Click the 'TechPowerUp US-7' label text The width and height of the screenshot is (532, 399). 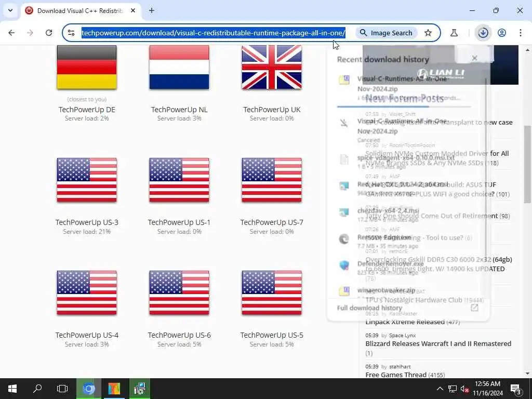click(x=272, y=222)
